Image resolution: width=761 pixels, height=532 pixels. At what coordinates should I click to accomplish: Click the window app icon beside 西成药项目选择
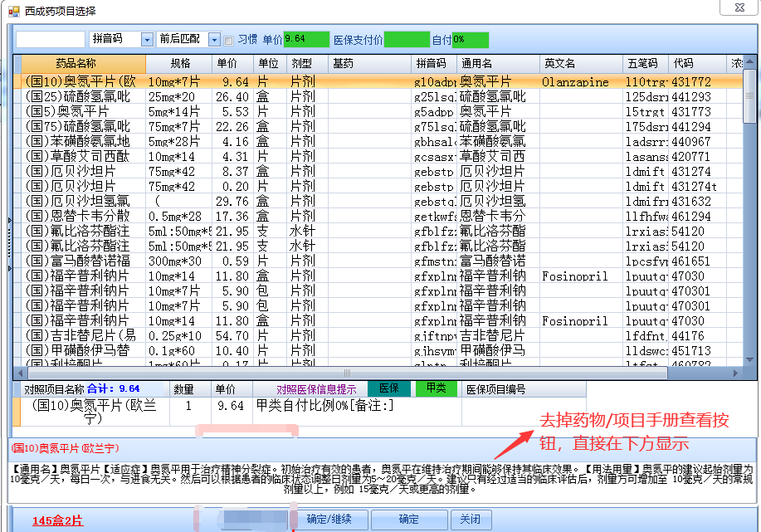point(13,11)
